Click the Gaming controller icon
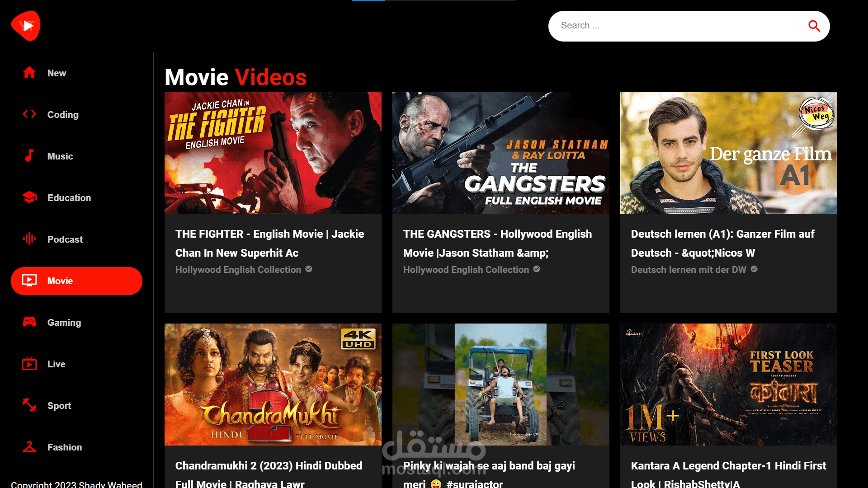 coord(29,322)
